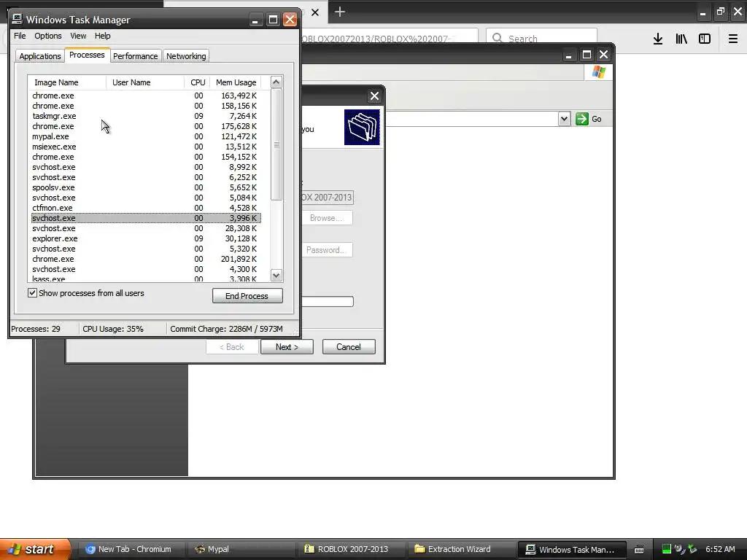The height and width of the screenshot is (560, 747).
Task: Open Task Manager Help menu
Action: 102,36
